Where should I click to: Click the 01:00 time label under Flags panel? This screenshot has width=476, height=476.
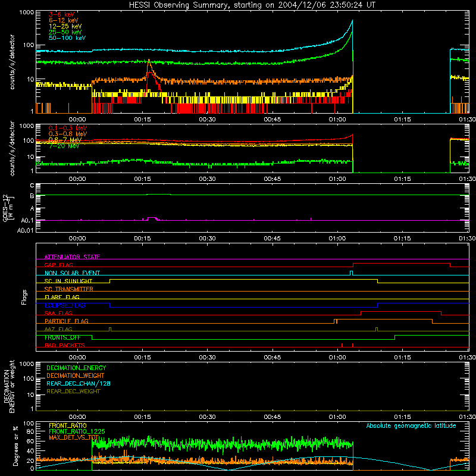point(337,358)
